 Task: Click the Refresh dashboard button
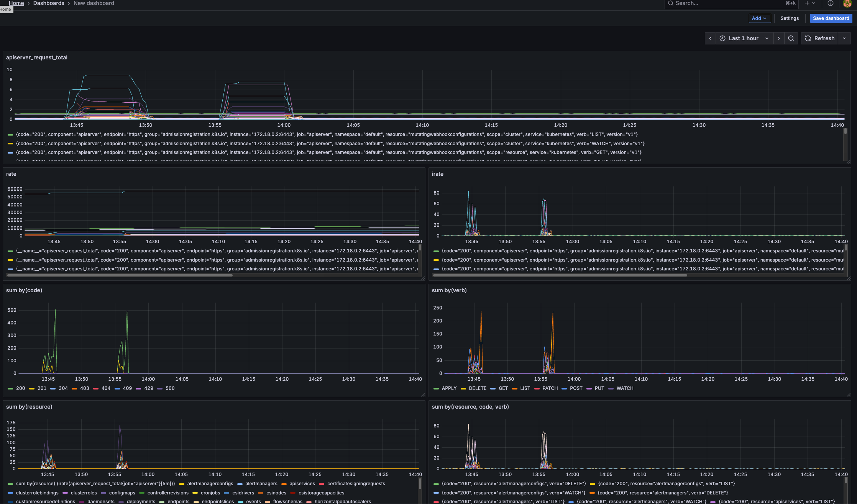pos(819,38)
